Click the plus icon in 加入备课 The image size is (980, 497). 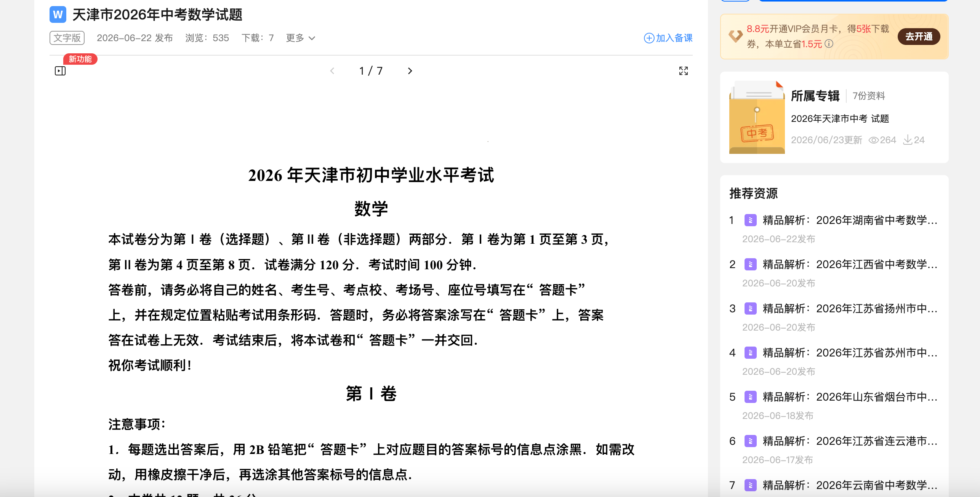(649, 38)
